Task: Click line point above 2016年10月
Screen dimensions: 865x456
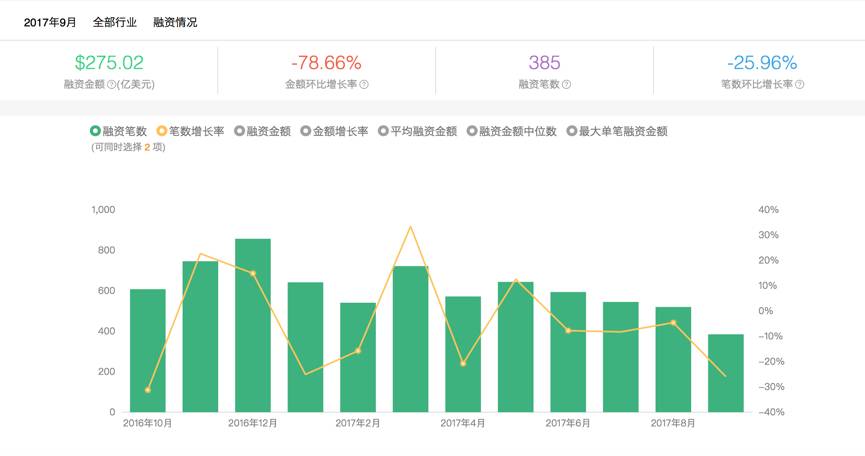Action: (148, 390)
